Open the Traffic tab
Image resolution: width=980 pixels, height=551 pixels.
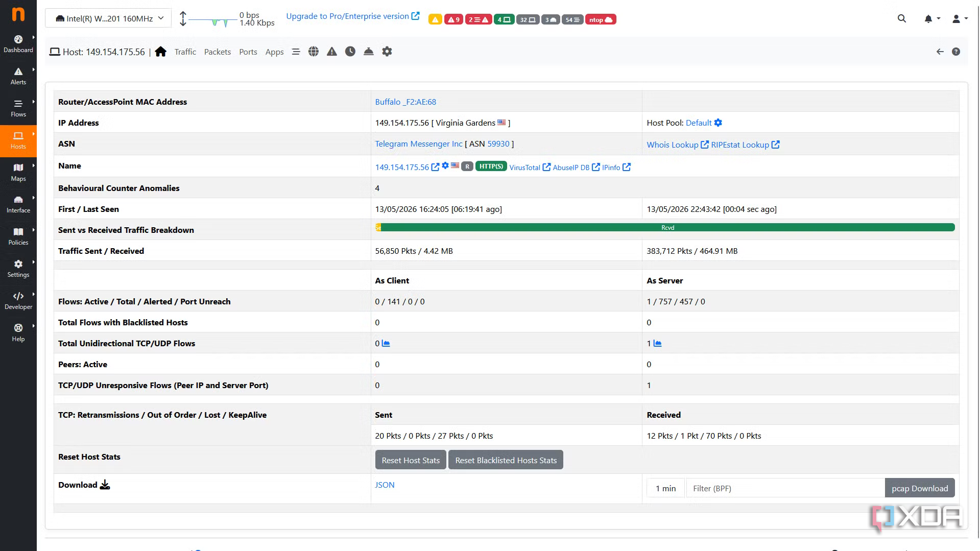185,52
